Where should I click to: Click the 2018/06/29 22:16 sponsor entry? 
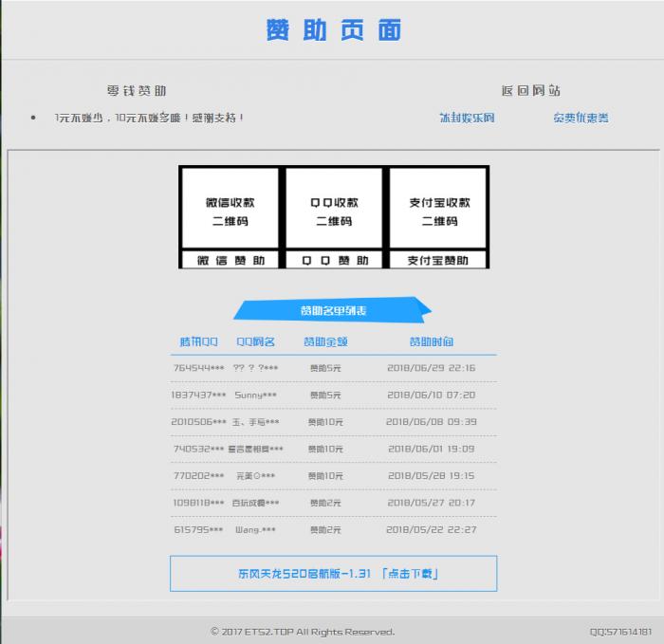(x=431, y=368)
